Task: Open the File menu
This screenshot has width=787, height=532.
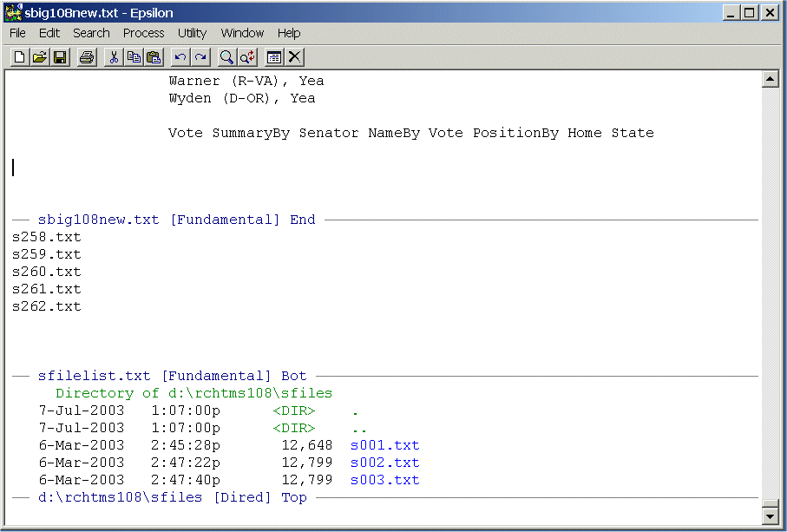Action: [17, 33]
